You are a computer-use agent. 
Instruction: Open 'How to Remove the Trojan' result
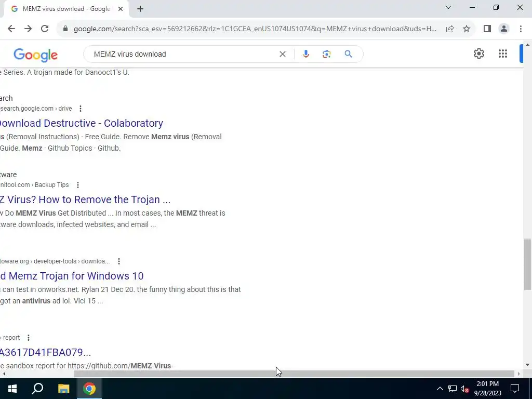tap(85, 199)
